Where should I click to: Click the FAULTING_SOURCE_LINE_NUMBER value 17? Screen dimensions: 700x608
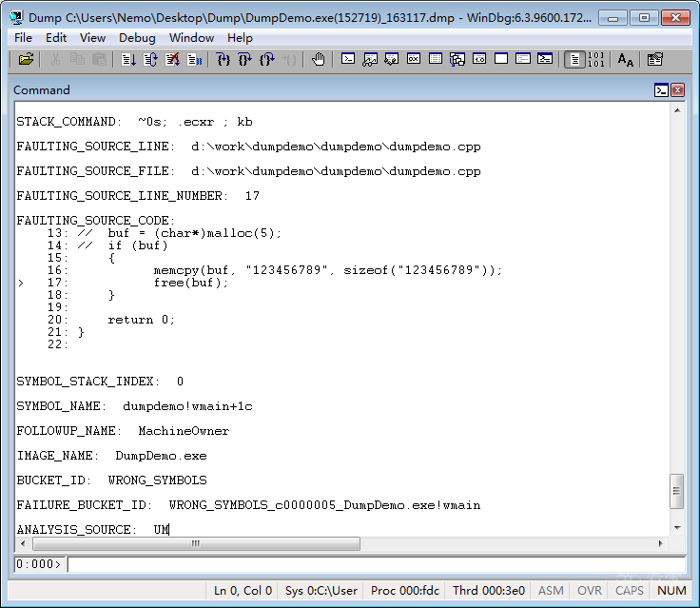point(252,196)
